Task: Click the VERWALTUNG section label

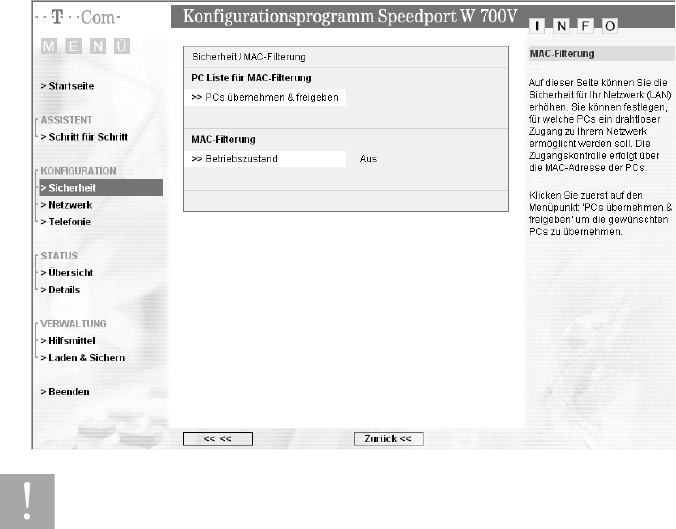Action: [73, 324]
